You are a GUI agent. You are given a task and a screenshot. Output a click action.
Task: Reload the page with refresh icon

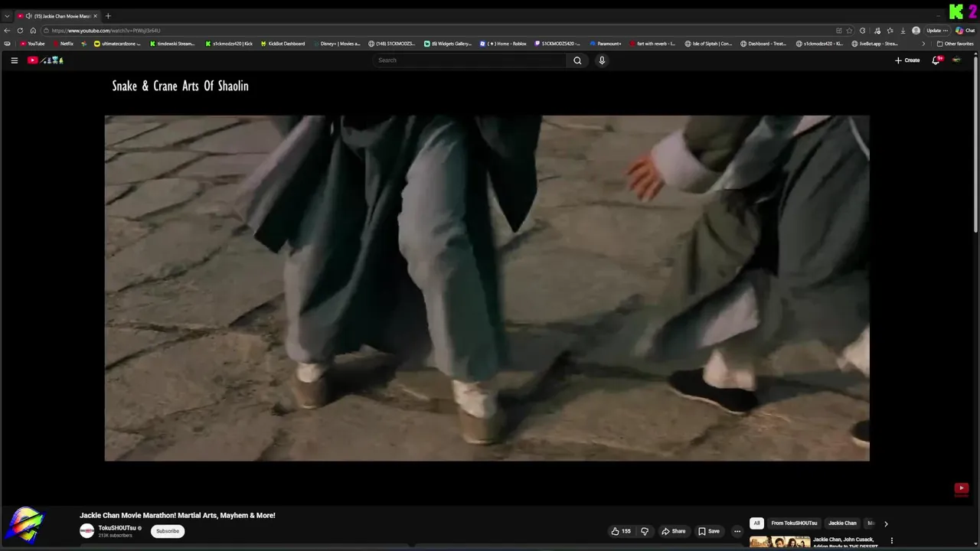(20, 31)
